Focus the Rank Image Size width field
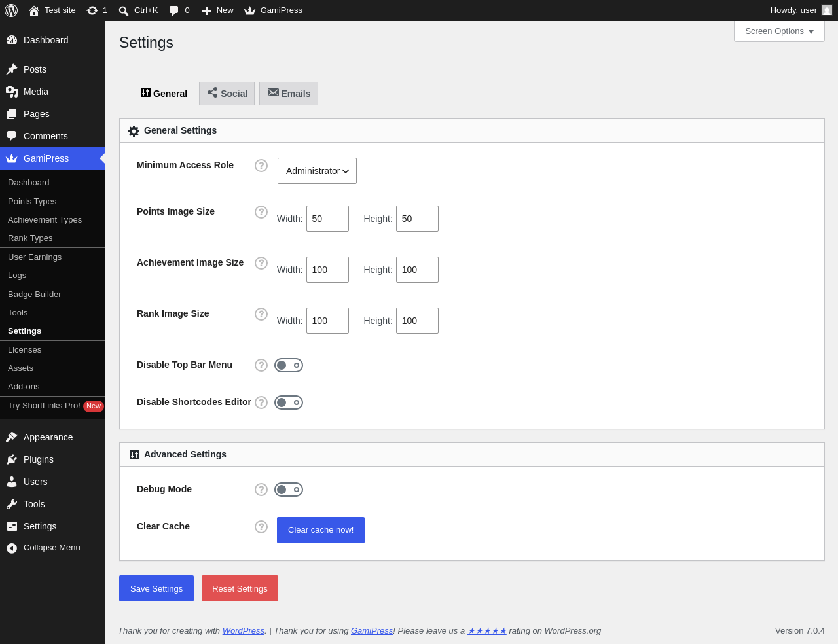The height and width of the screenshot is (644, 838). 327,321
